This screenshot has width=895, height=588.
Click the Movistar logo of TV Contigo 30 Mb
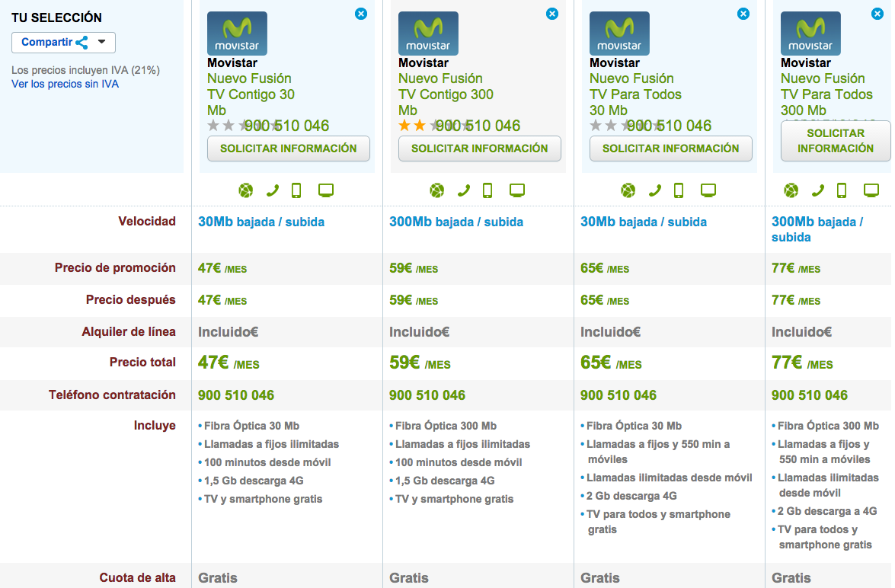pos(237,33)
